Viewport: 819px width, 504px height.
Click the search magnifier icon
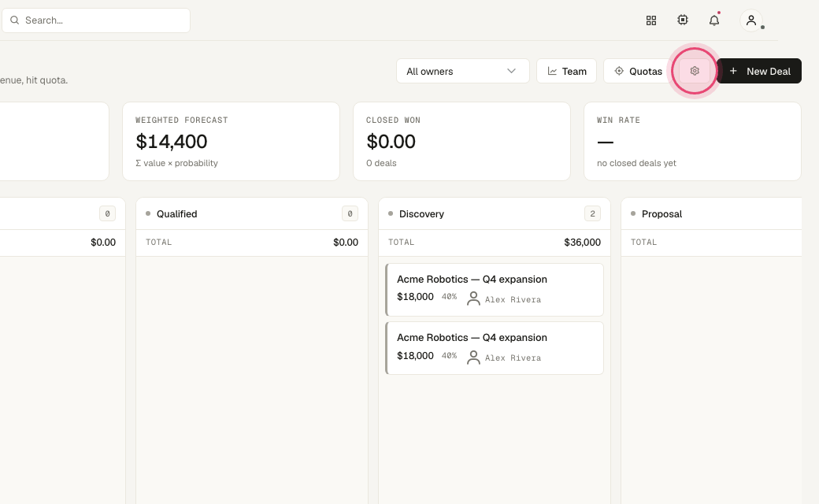click(x=15, y=20)
